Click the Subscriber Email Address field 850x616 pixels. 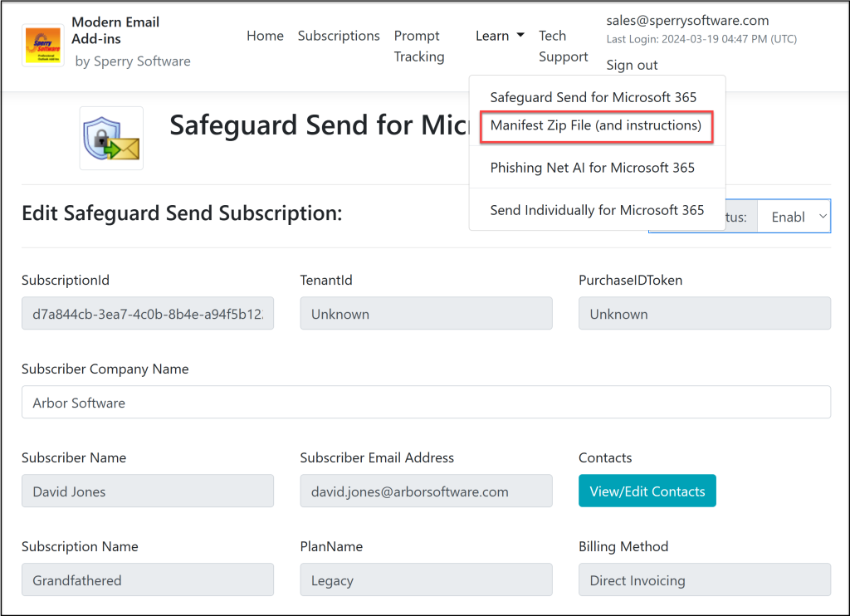[x=426, y=491]
